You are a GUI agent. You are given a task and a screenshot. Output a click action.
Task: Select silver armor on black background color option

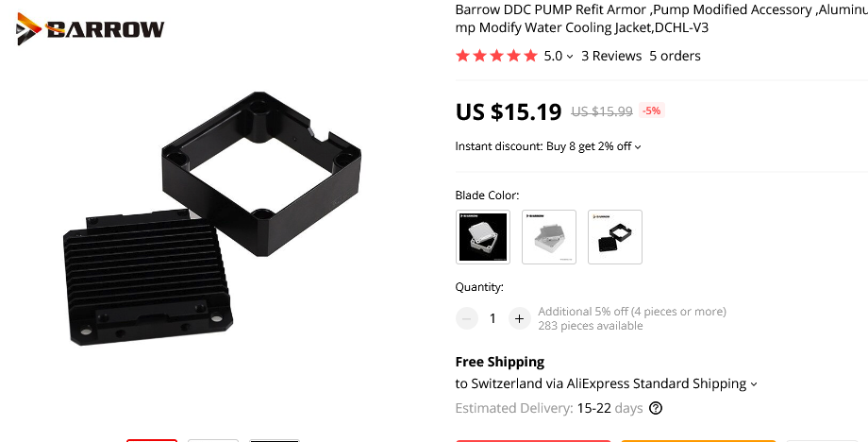point(483,237)
